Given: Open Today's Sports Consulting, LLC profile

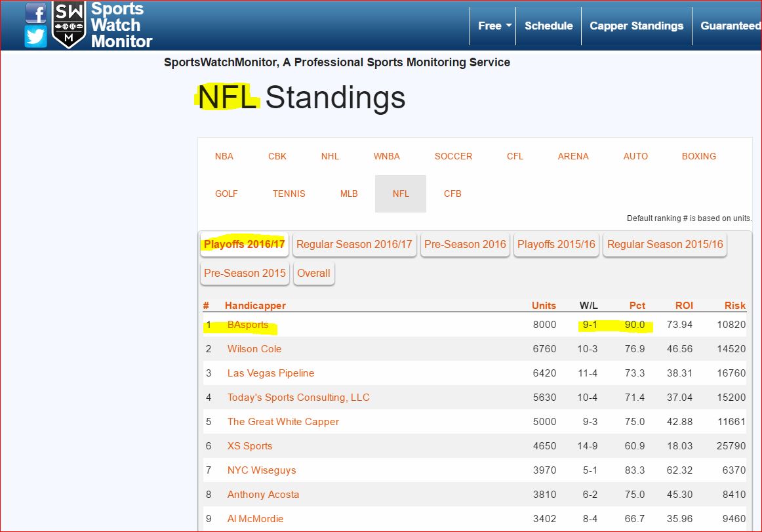Looking at the screenshot, I should 298,398.
